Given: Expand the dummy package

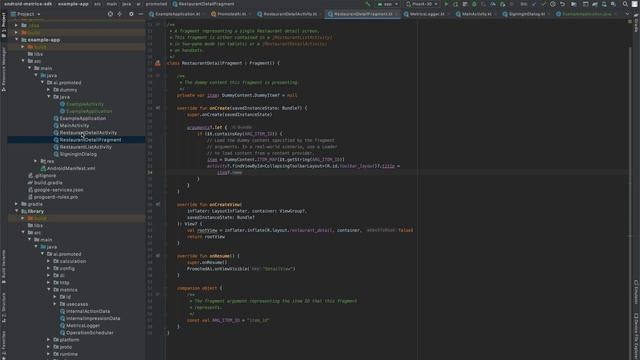Looking at the screenshot, I should point(49,90).
